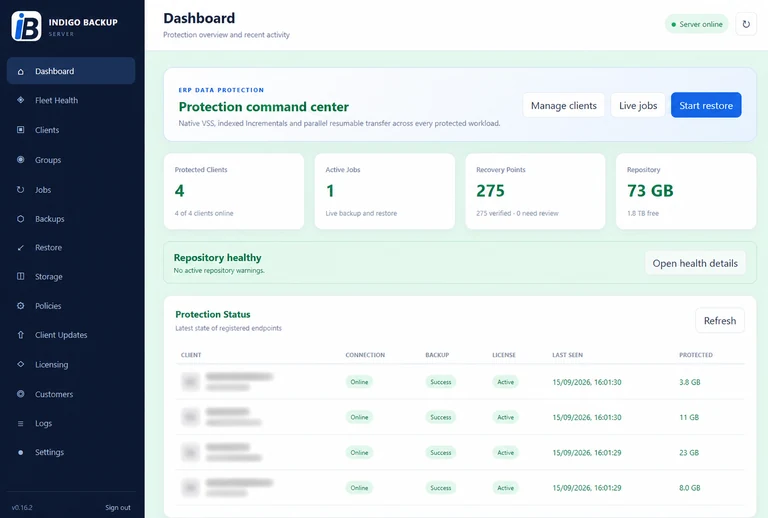Click the blurred client icon in 23 GB row
Viewport: 768px width, 518px height.
(191, 452)
